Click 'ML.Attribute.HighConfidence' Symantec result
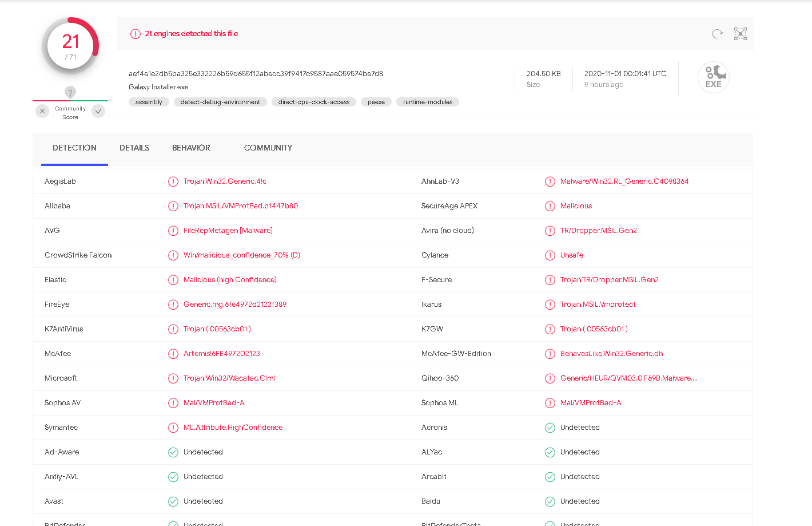812x526 pixels. tap(233, 428)
